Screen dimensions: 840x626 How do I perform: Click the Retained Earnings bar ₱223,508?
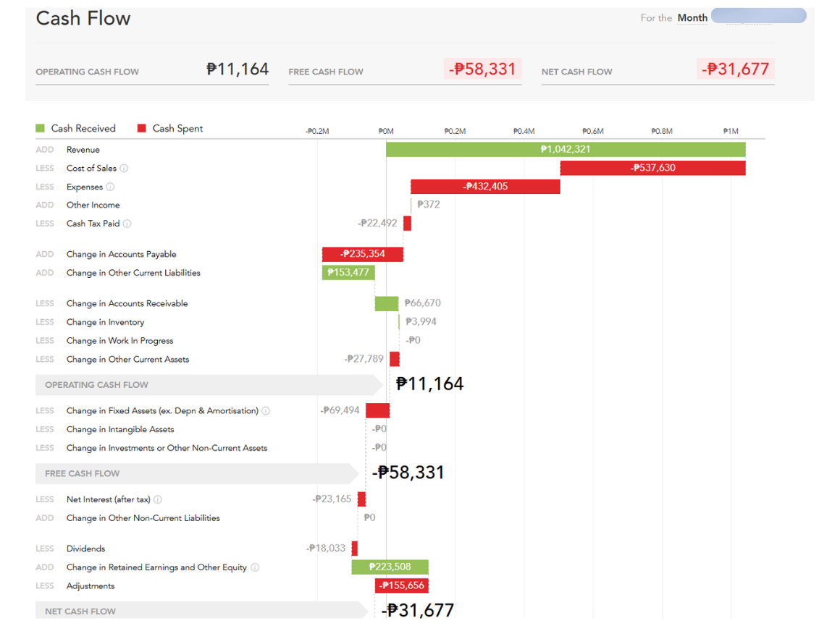390,567
